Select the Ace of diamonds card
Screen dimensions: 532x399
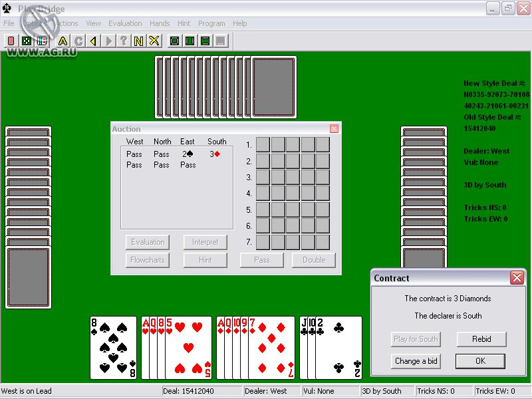click(x=221, y=348)
